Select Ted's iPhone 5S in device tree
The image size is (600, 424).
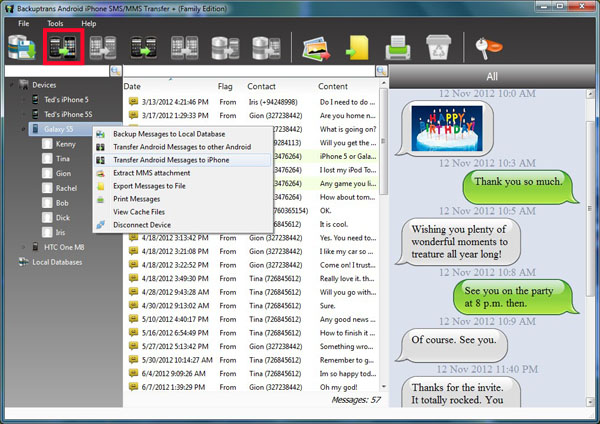tap(68, 114)
